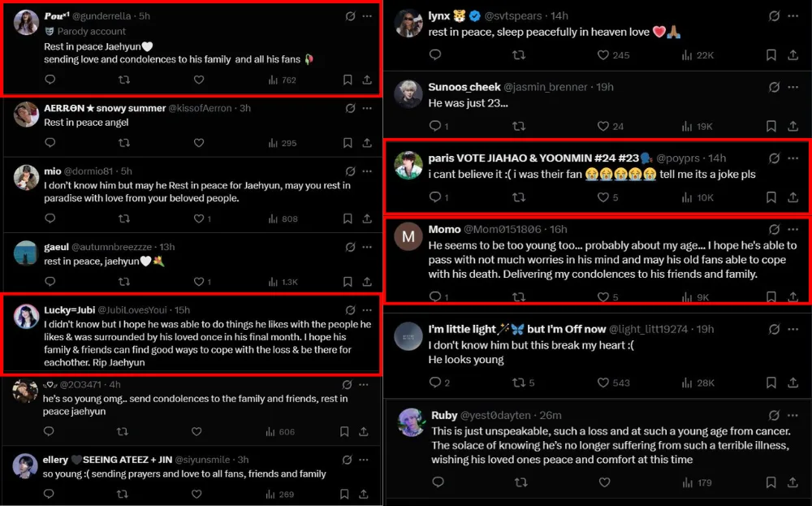Open @JubiLovesYoui profile handle

click(135, 310)
